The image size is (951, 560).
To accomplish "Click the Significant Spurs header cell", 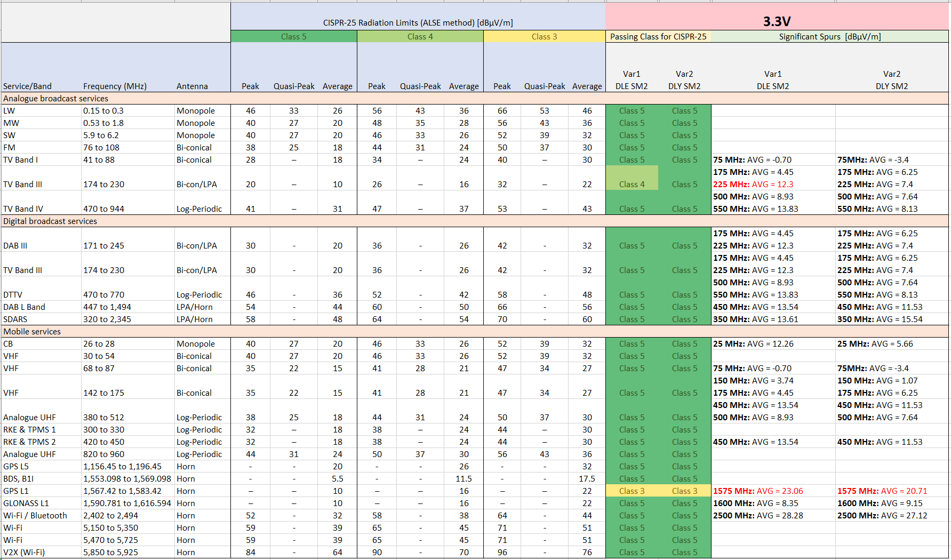I will coord(829,37).
